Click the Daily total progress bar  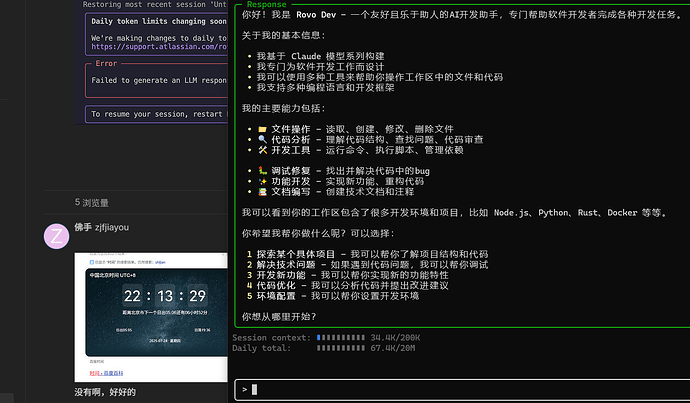pos(341,348)
